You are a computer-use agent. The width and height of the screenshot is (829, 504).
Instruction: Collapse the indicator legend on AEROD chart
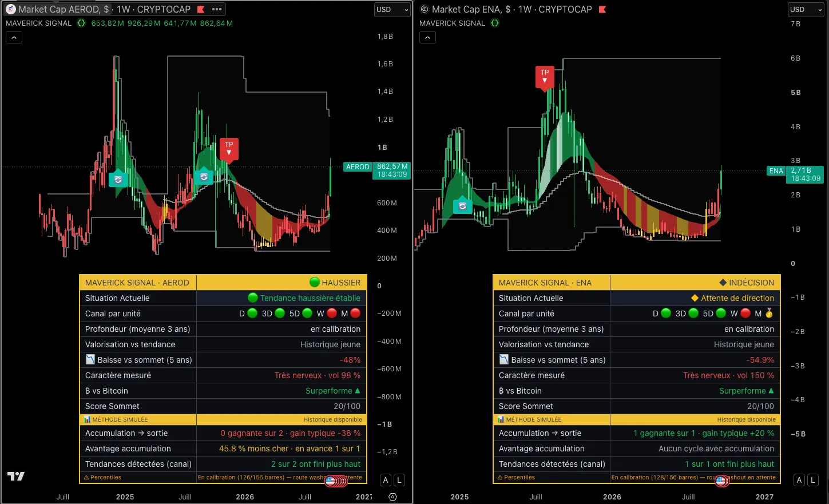14,38
